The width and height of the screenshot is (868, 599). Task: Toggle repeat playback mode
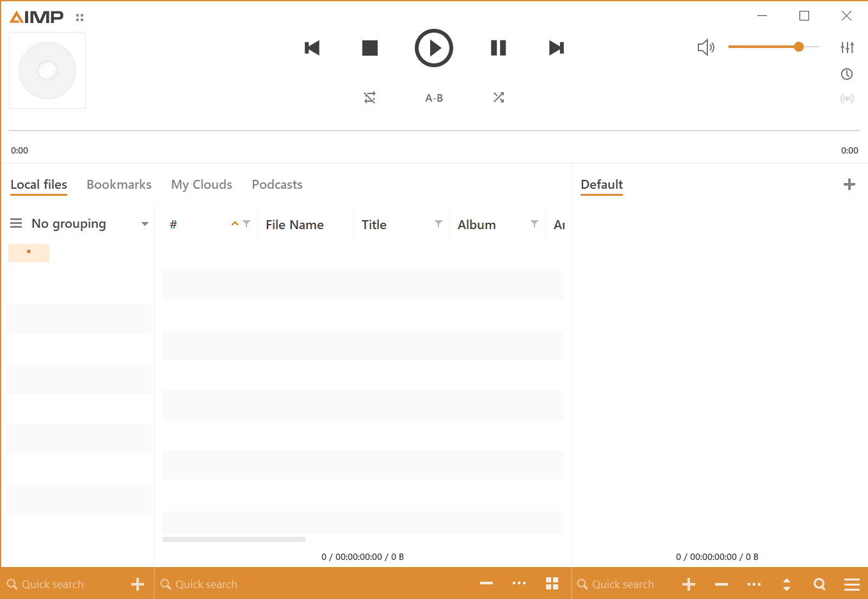(x=369, y=97)
